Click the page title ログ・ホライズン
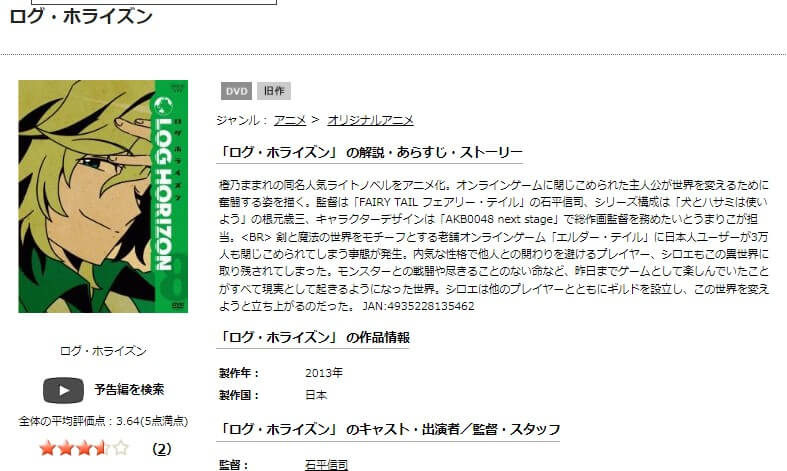 click(81, 17)
